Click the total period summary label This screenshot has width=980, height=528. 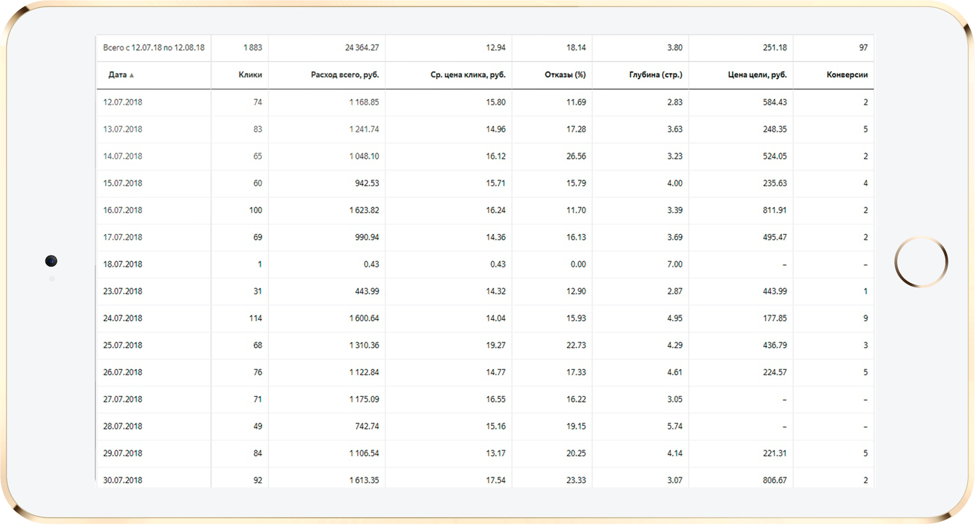click(x=154, y=48)
